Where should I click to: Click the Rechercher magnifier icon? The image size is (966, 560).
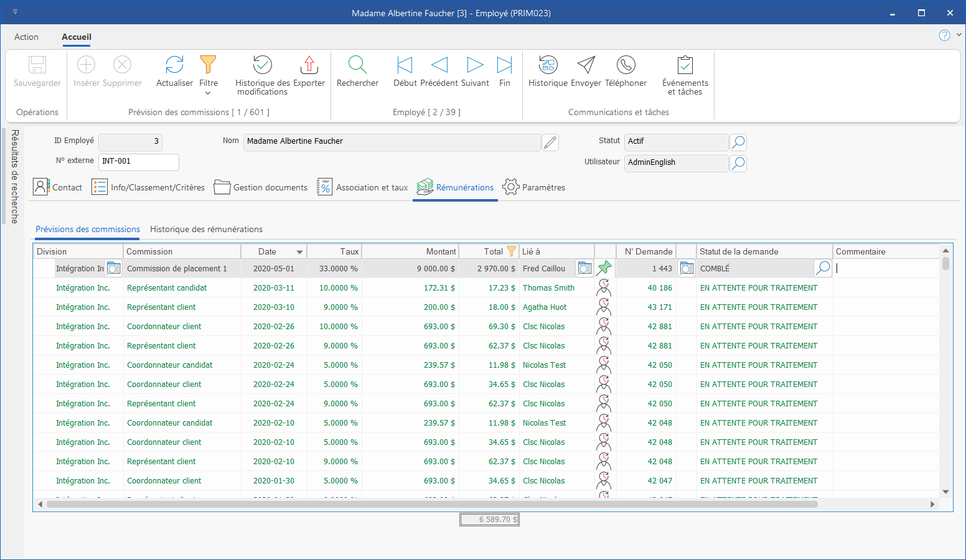coord(357,65)
